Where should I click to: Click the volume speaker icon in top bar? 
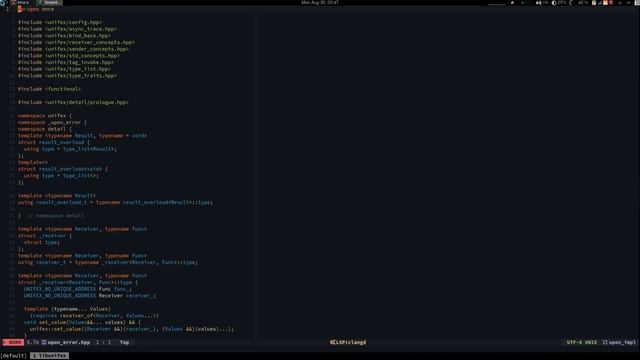pyautogui.click(x=538, y=2)
